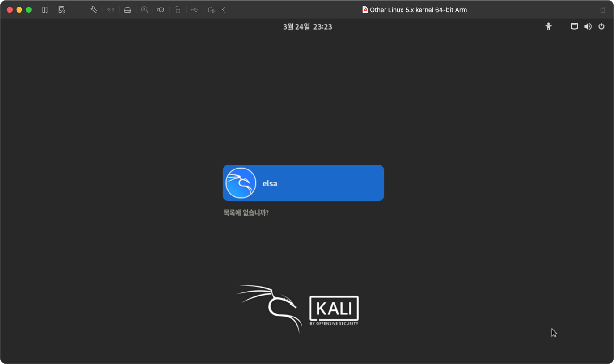Open the snapshots manager icon
This screenshot has width=614, height=364.
click(62, 10)
